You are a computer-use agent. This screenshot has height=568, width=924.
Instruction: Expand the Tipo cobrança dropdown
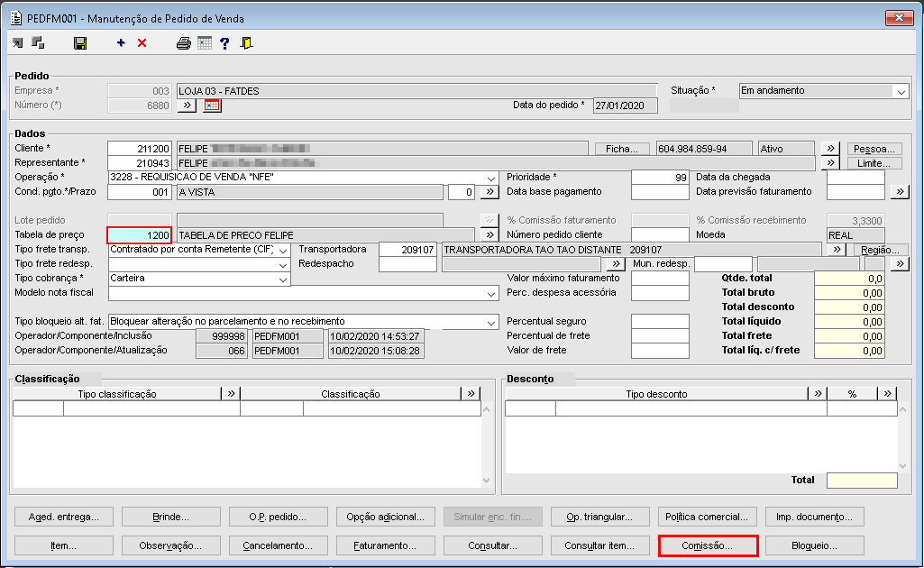pyautogui.click(x=283, y=279)
